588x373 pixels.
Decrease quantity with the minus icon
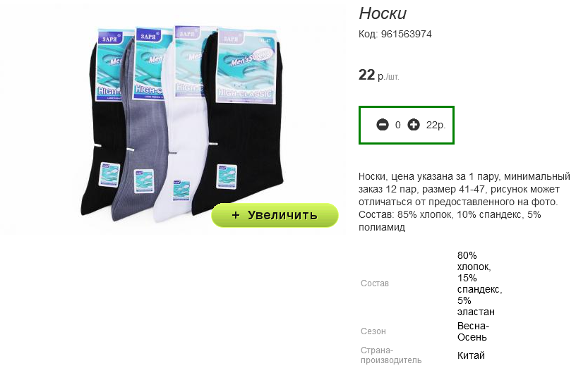click(x=383, y=125)
